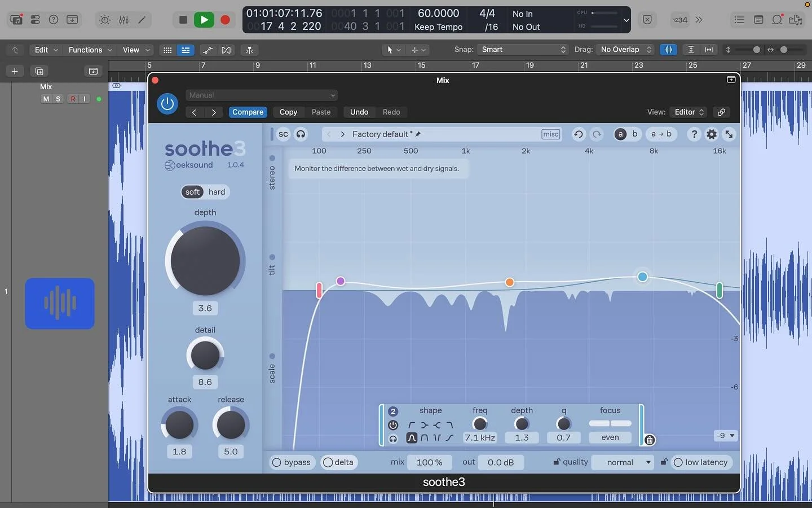Enable the Catch Playhead button
Screen dimensions: 812x508
tap(249, 50)
